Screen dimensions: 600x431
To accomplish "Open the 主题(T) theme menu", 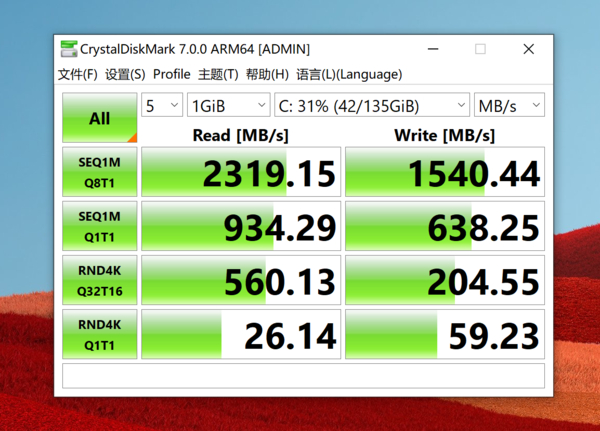I will pyautogui.click(x=218, y=74).
